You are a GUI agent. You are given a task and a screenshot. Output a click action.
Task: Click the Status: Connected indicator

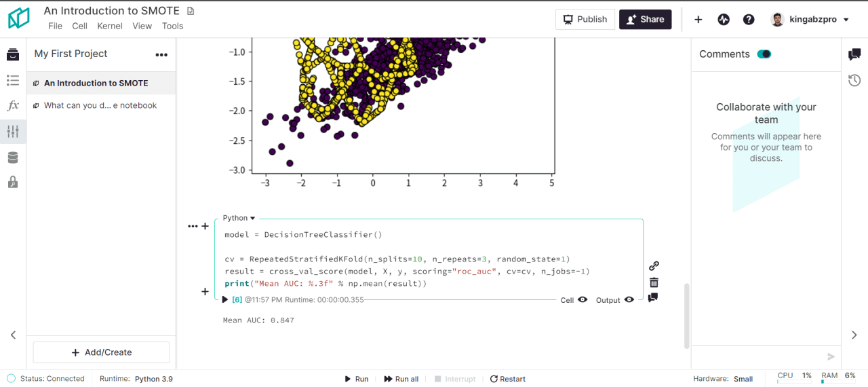(x=45, y=379)
